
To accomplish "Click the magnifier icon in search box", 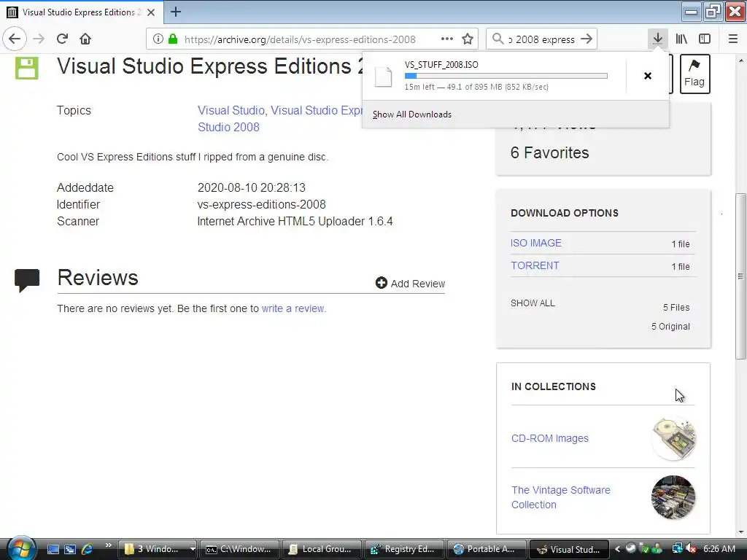I will click(x=498, y=39).
